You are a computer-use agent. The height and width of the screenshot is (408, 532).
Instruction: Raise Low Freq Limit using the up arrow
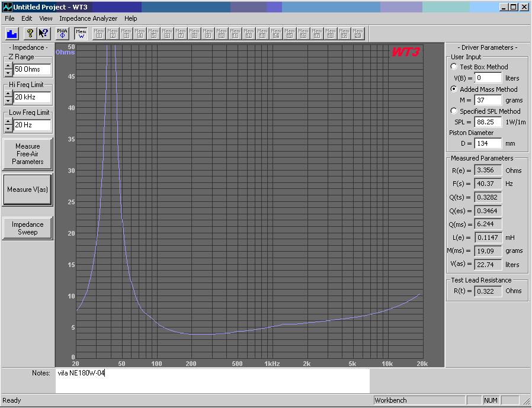coord(8,122)
